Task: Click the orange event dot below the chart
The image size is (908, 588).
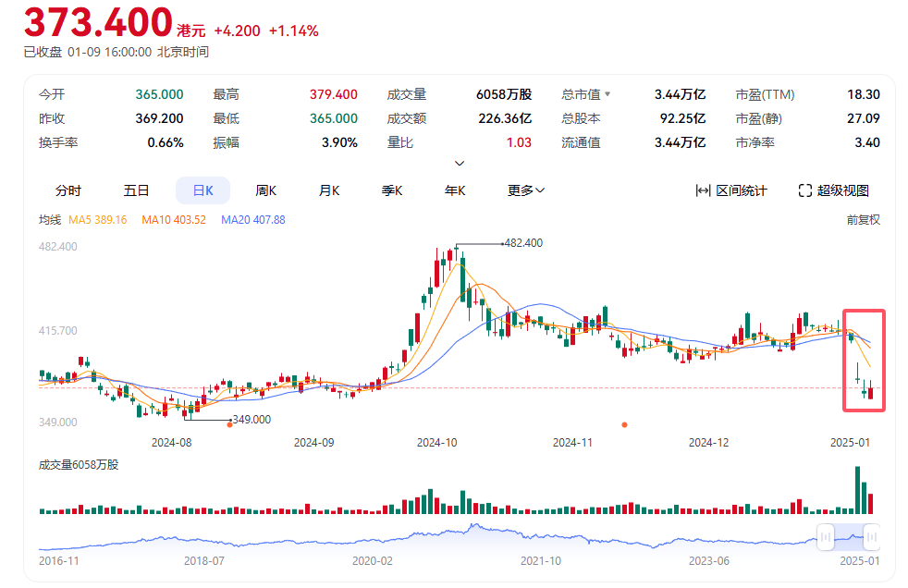Action: [625, 424]
